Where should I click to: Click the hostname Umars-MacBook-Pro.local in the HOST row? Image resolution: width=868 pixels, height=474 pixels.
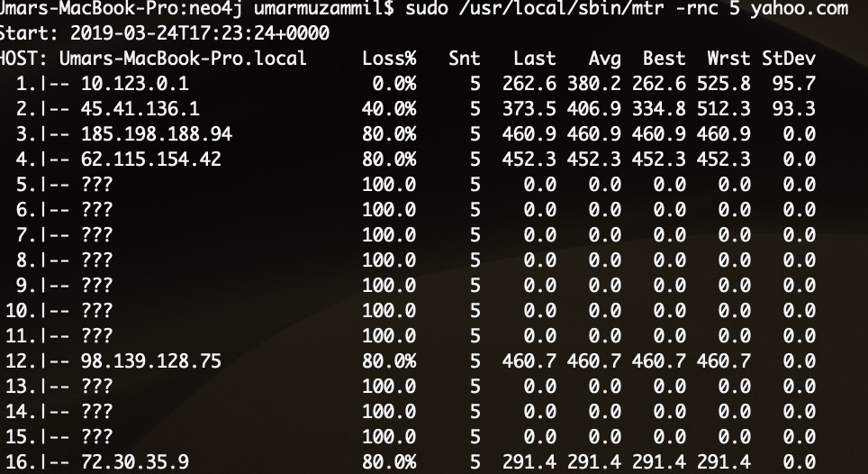[x=183, y=59]
